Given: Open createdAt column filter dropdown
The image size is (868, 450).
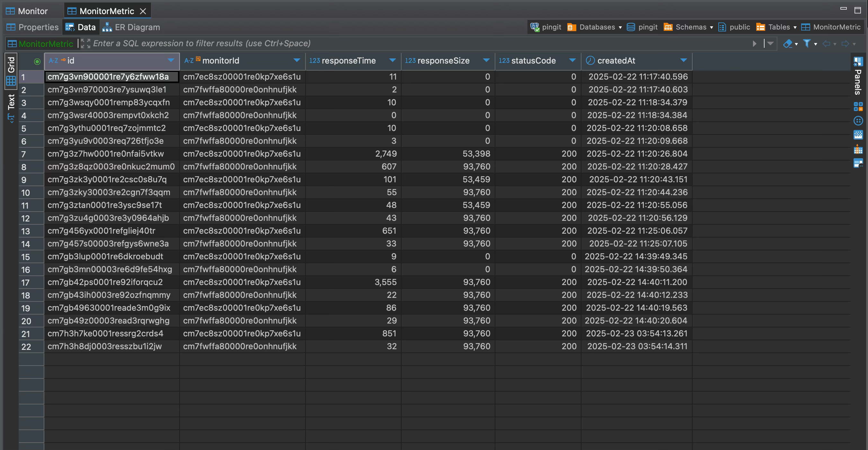Looking at the screenshot, I should click(x=683, y=60).
